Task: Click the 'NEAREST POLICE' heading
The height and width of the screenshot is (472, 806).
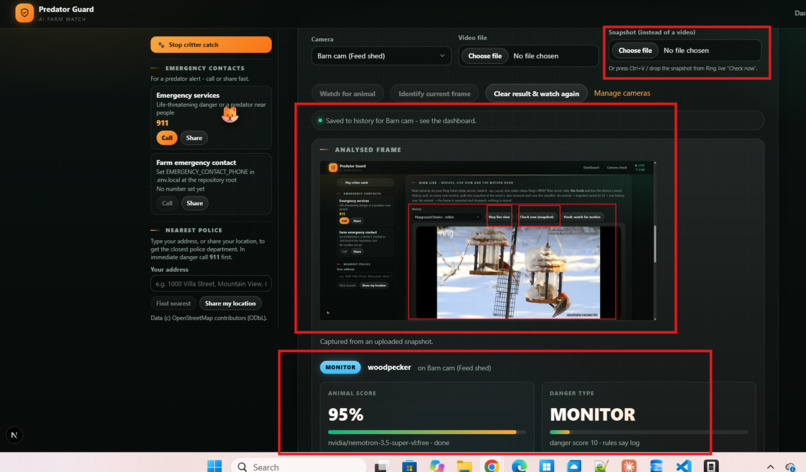Action: point(194,230)
